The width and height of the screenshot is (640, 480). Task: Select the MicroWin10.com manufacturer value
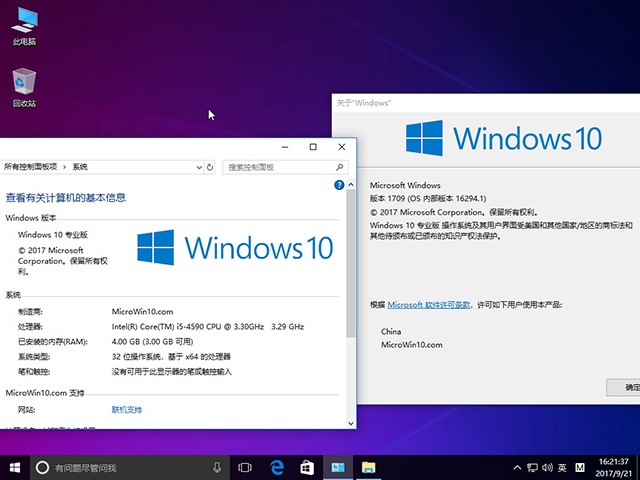[142, 311]
